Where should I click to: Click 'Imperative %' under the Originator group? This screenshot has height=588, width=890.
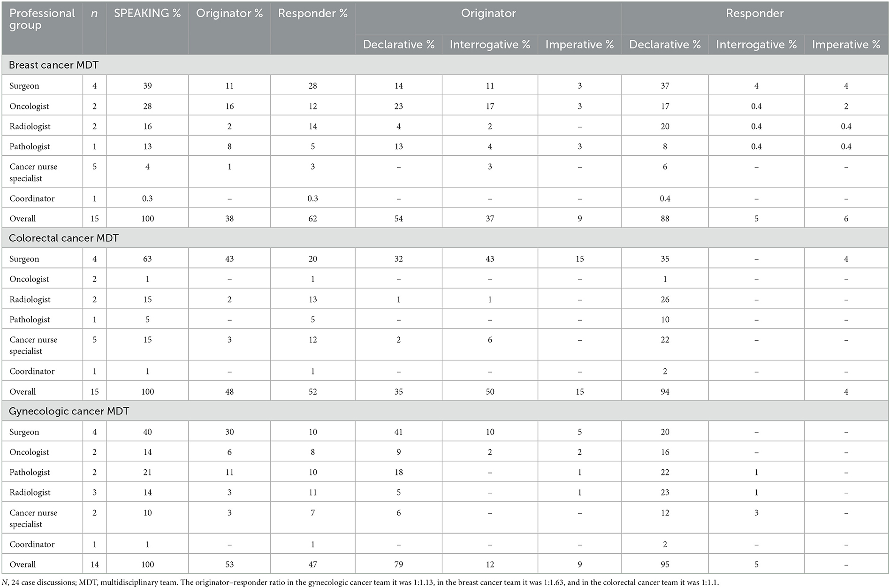(x=579, y=45)
